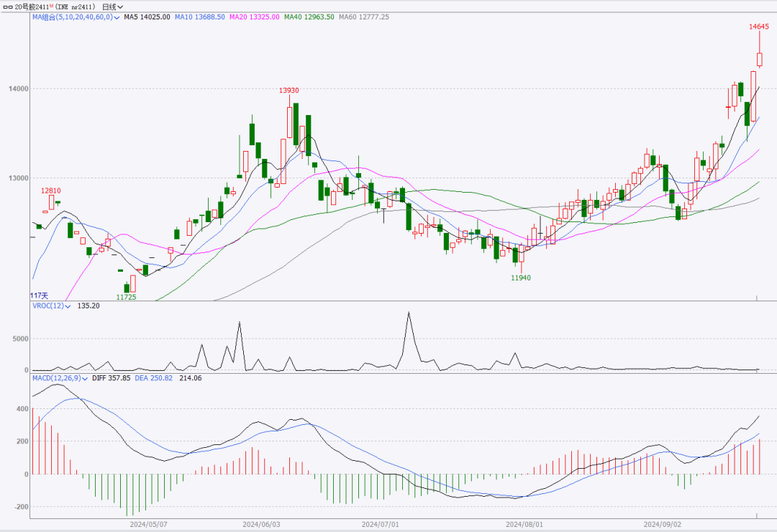Click the 11725 low price label
Image resolution: width=777 pixels, height=532 pixels.
pyautogui.click(x=126, y=296)
